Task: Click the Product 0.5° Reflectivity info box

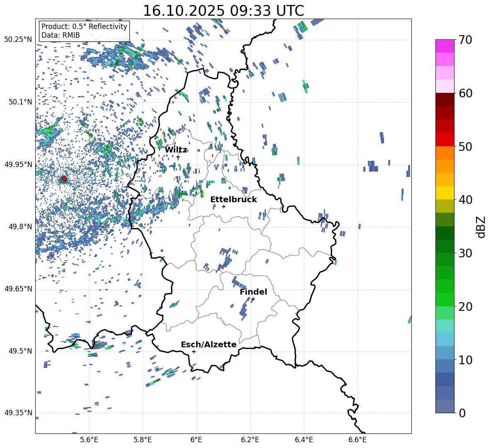Action: point(84,31)
